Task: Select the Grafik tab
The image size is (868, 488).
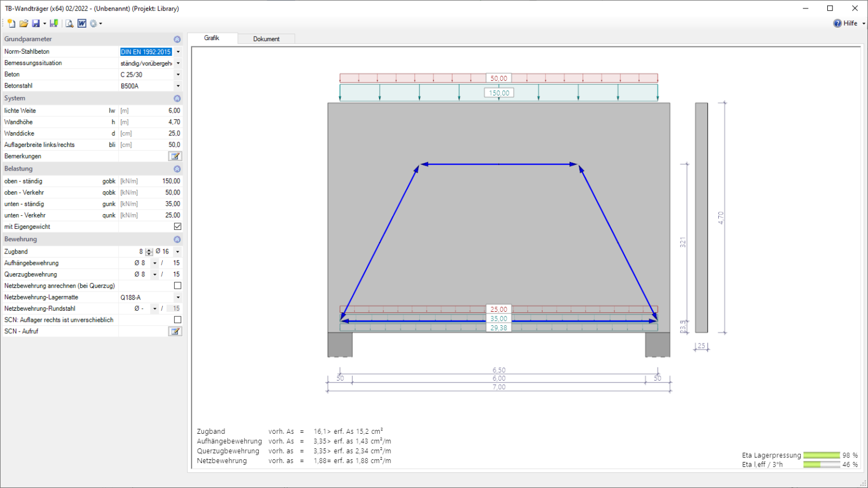Action: (x=212, y=38)
